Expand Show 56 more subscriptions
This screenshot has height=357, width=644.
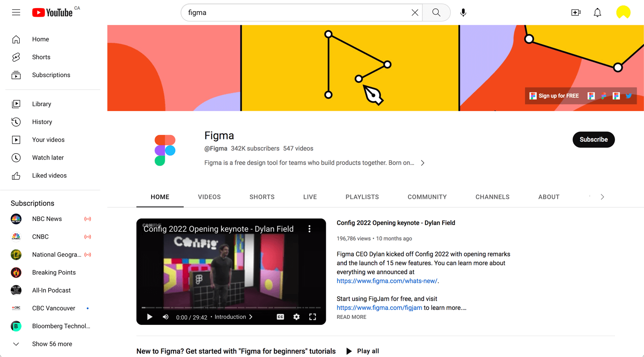(x=53, y=344)
